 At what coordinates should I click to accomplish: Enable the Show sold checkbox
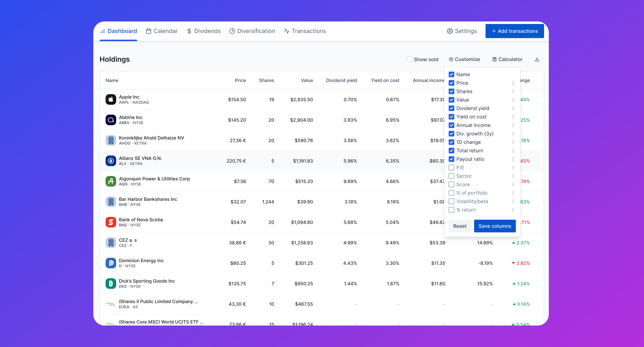[x=409, y=59]
